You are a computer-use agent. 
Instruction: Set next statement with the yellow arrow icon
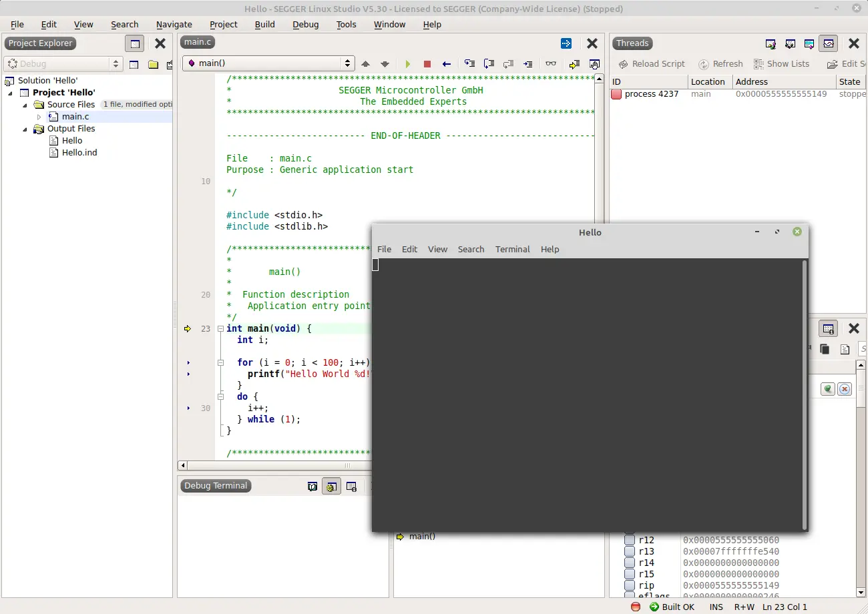tap(575, 64)
